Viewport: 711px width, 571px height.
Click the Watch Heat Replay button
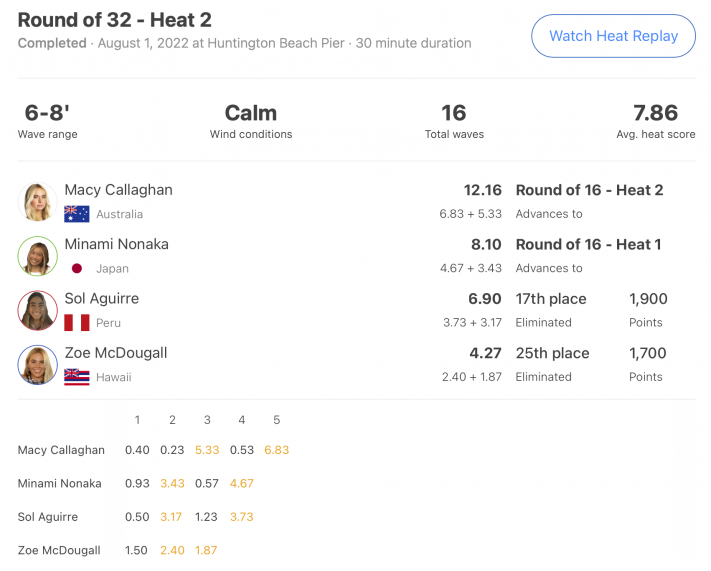pyautogui.click(x=613, y=36)
